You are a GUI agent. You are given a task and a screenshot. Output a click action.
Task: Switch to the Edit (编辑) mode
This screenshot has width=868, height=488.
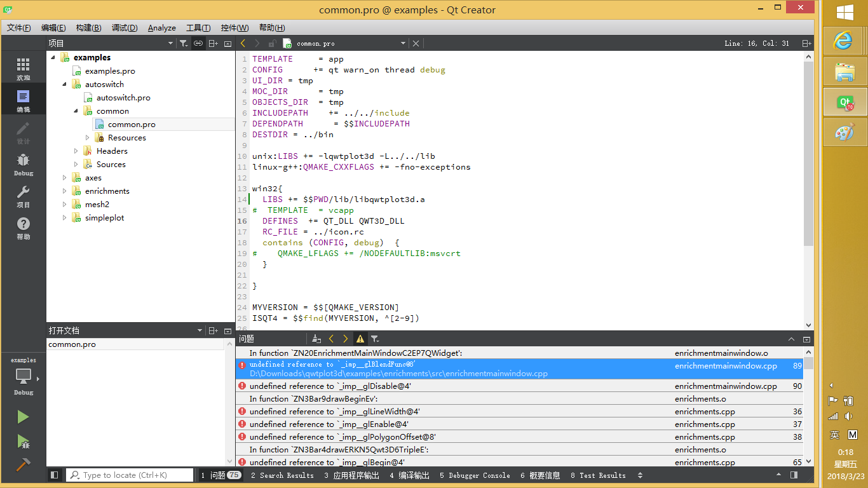(x=23, y=100)
